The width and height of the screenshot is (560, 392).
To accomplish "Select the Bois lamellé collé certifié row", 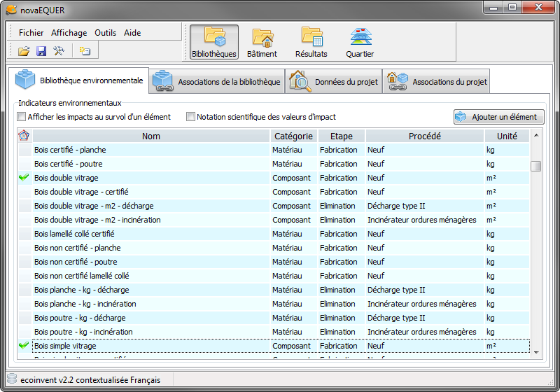I will 274,234.
